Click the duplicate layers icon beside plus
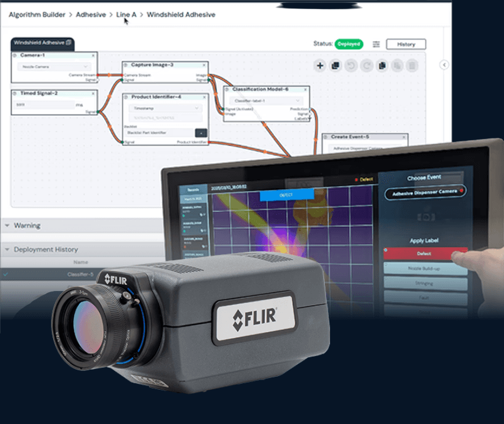The height and width of the screenshot is (424, 504). [335, 66]
